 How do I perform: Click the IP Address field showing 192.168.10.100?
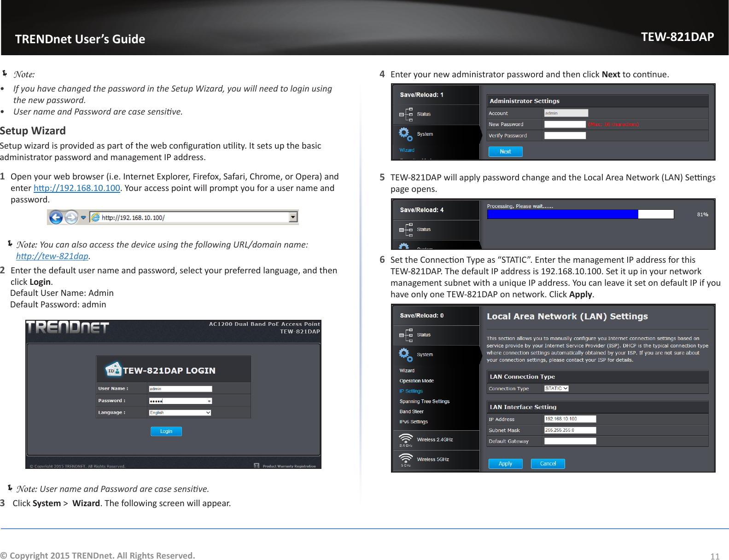[570, 419]
